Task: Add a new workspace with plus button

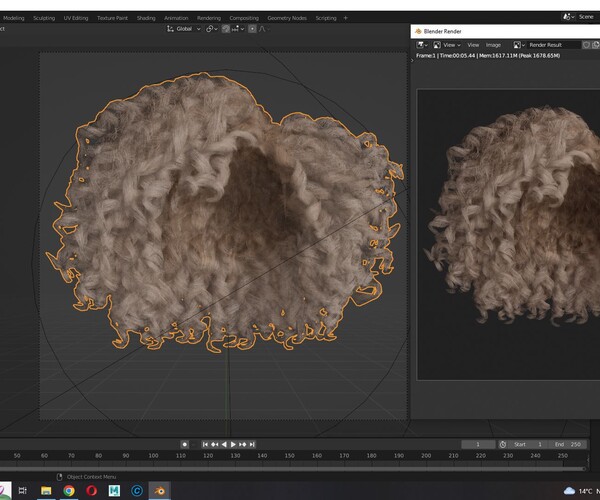Action: tap(346, 18)
